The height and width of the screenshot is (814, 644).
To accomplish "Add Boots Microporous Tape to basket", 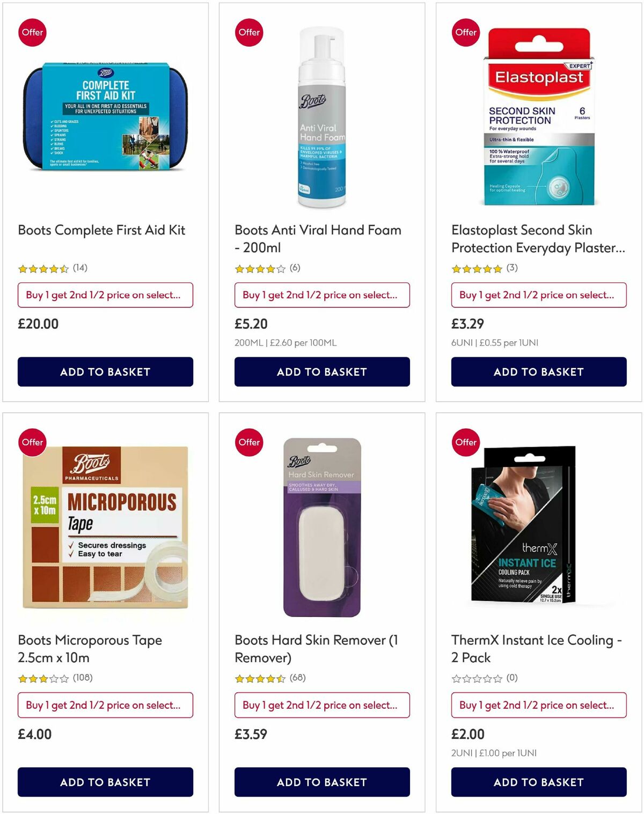I will 106,782.
